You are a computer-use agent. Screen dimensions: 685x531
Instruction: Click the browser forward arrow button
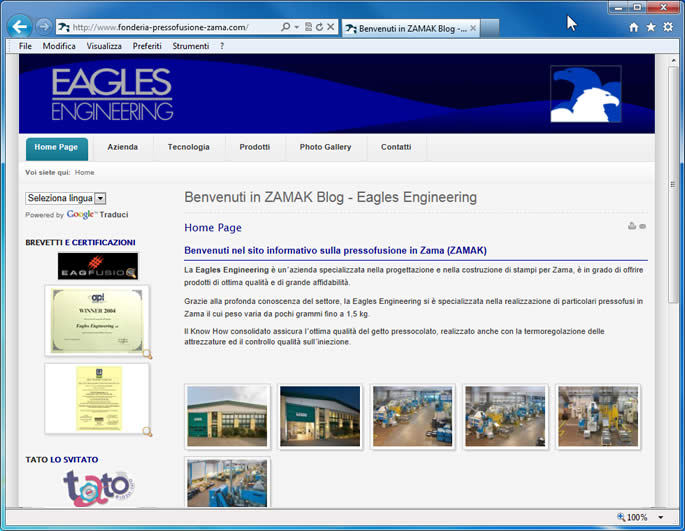point(43,27)
